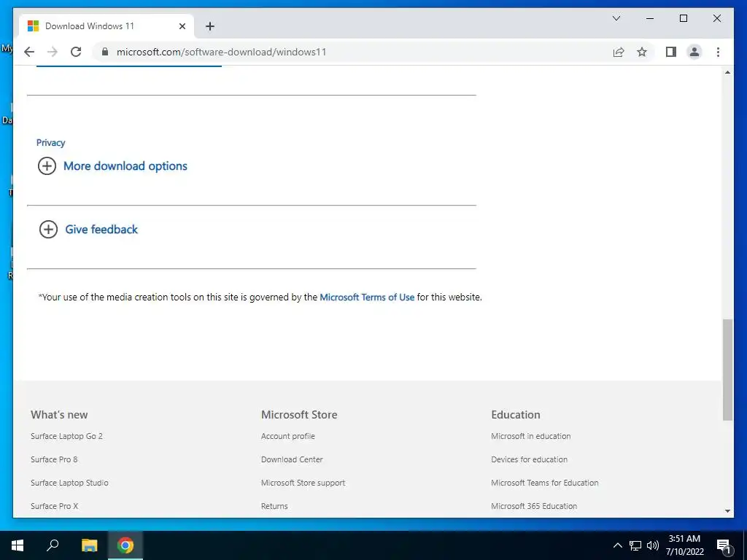Show hidden system tray icons
Viewport: 747px width, 560px height.
[617, 545]
